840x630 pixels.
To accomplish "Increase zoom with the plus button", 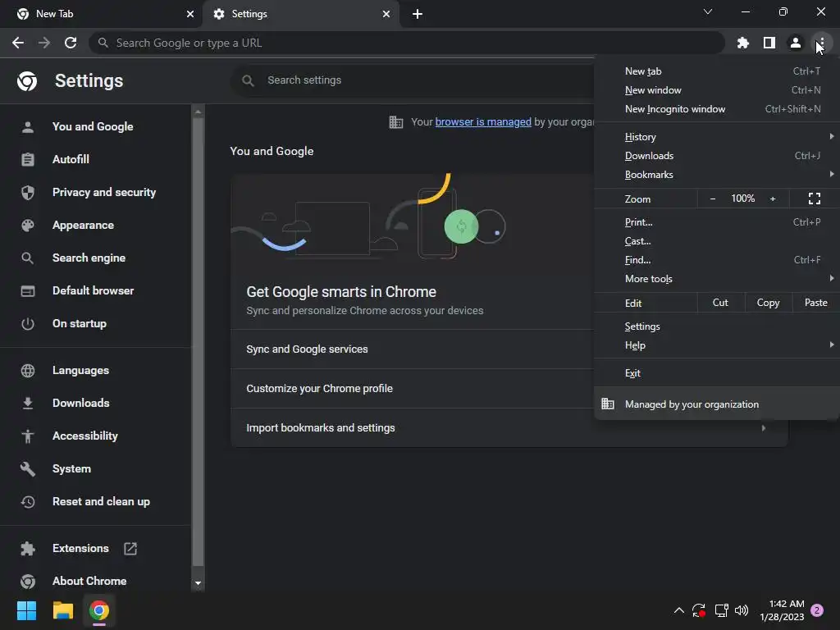I will (773, 199).
